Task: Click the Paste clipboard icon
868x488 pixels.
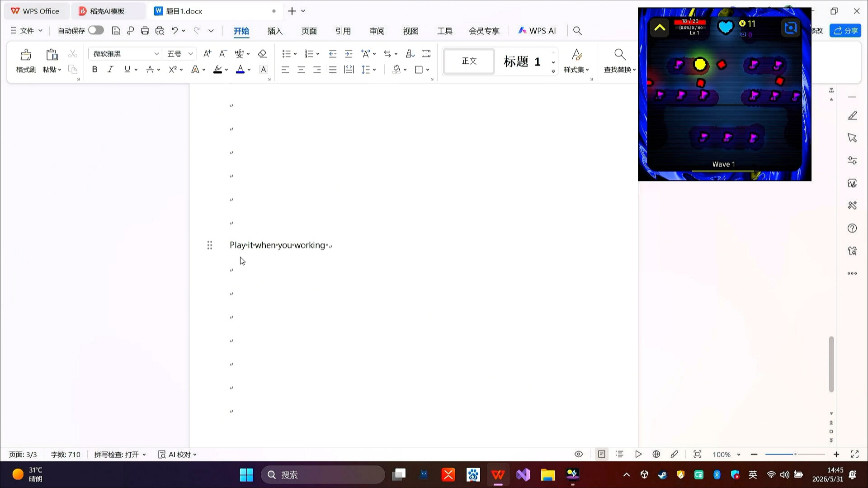Action: 52,55
